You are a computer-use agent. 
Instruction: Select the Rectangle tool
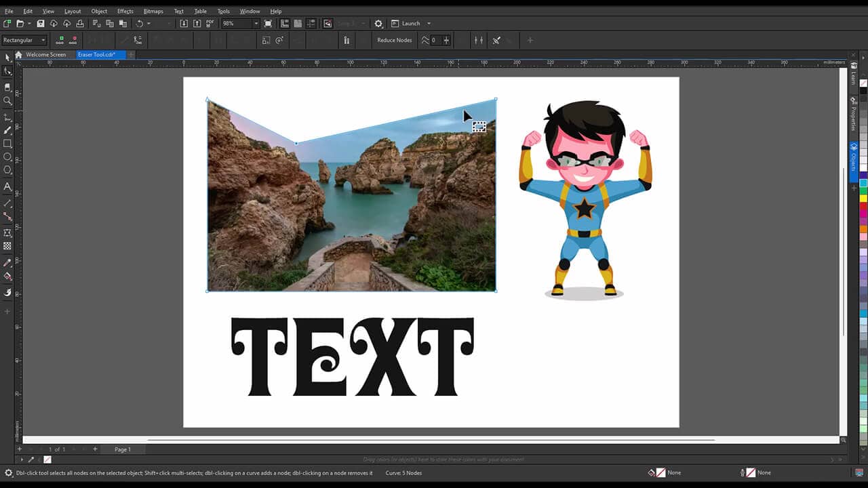pyautogui.click(x=7, y=144)
